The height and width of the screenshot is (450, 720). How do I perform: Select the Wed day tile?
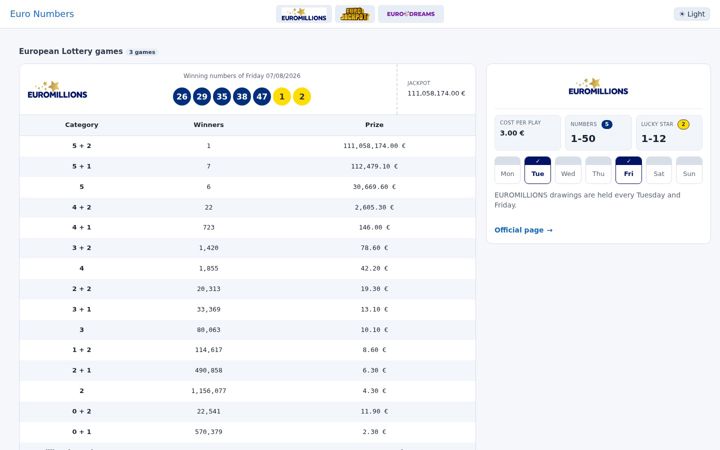click(x=568, y=170)
